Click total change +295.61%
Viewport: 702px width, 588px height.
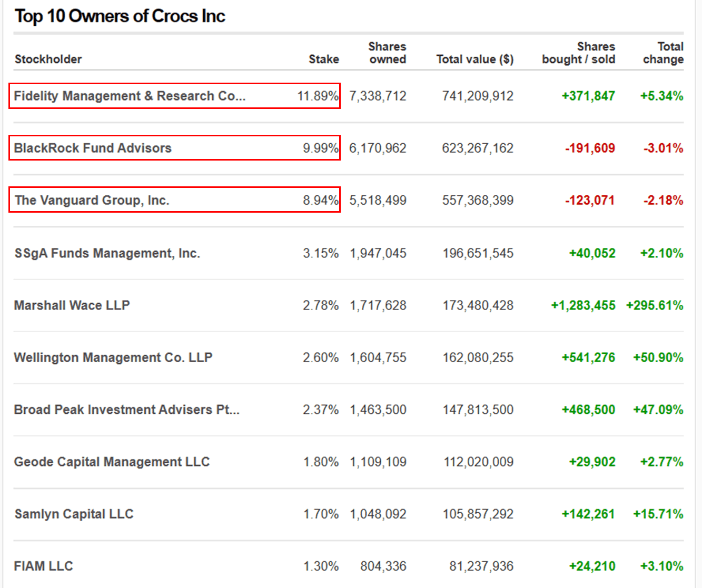[x=655, y=305]
